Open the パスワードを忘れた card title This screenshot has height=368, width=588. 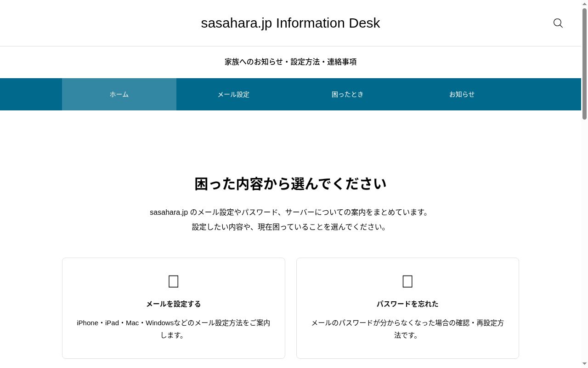click(x=407, y=304)
